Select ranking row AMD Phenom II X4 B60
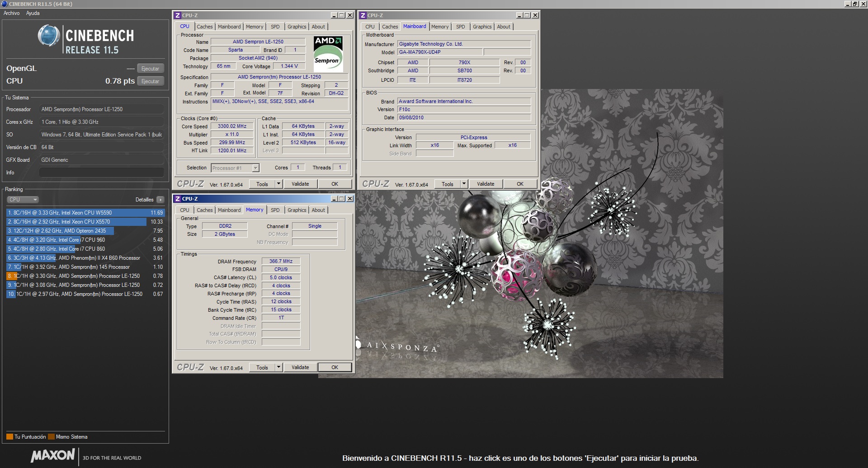The image size is (868, 468). [x=85, y=258]
